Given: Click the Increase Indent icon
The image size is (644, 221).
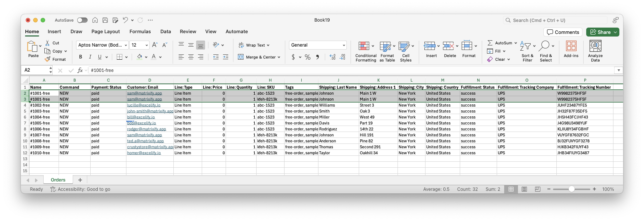Looking at the screenshot, I should (226, 57).
